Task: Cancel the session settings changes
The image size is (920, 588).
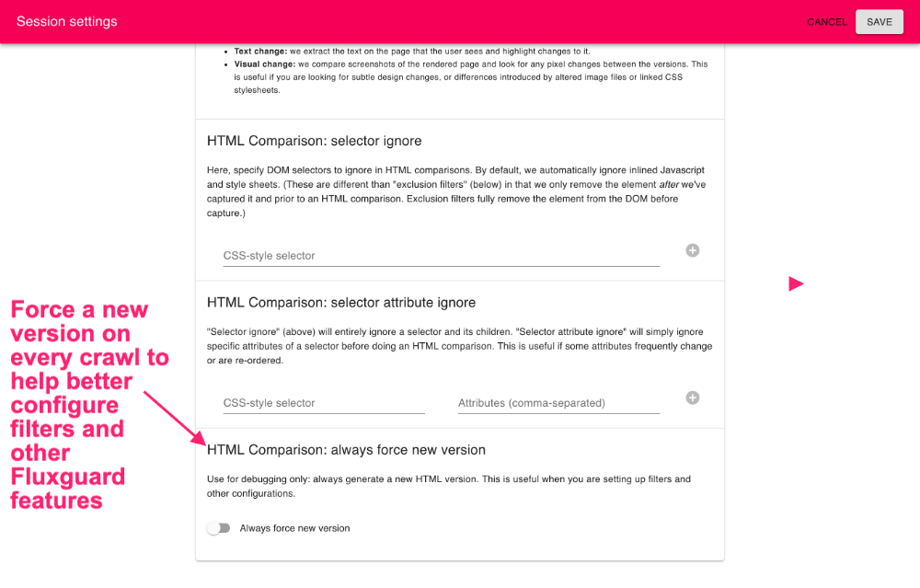Action: point(827,22)
